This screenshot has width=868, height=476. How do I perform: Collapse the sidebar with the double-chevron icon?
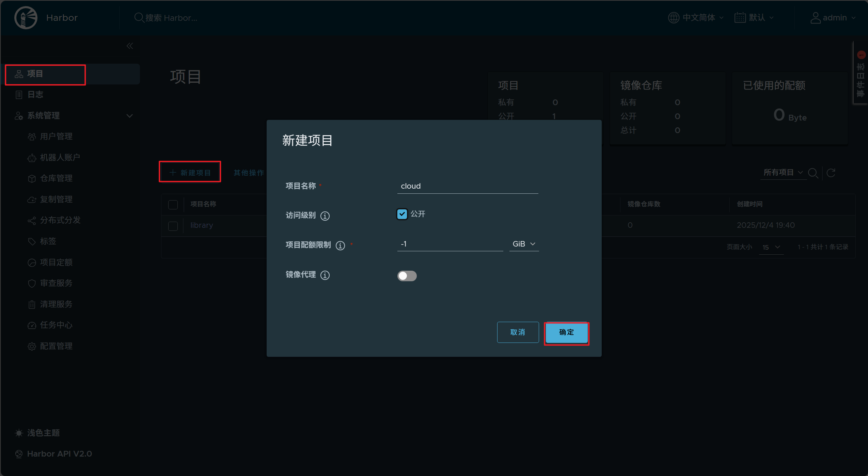(x=130, y=46)
